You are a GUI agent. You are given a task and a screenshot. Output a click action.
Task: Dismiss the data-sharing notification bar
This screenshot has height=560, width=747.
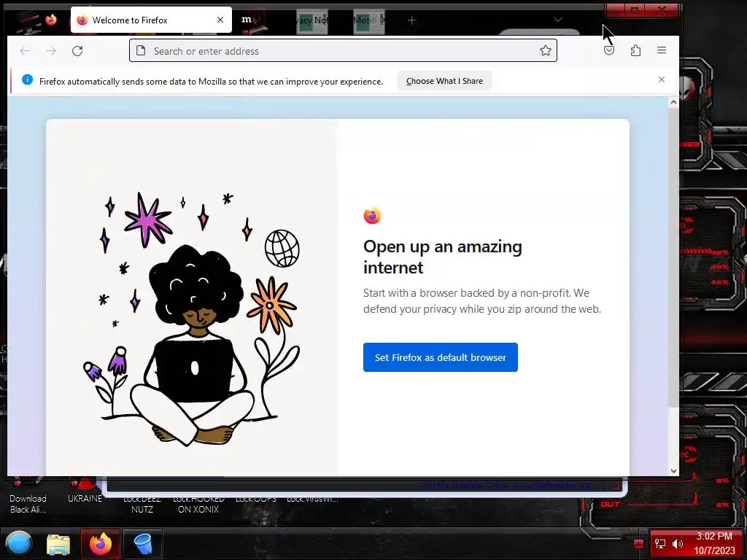[x=661, y=79]
